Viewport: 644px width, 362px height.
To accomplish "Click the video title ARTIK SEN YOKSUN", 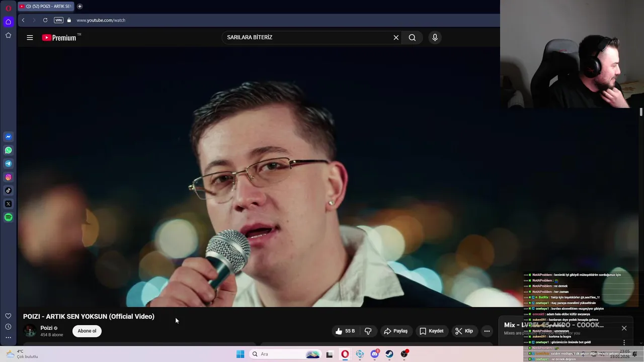I will [x=89, y=317].
